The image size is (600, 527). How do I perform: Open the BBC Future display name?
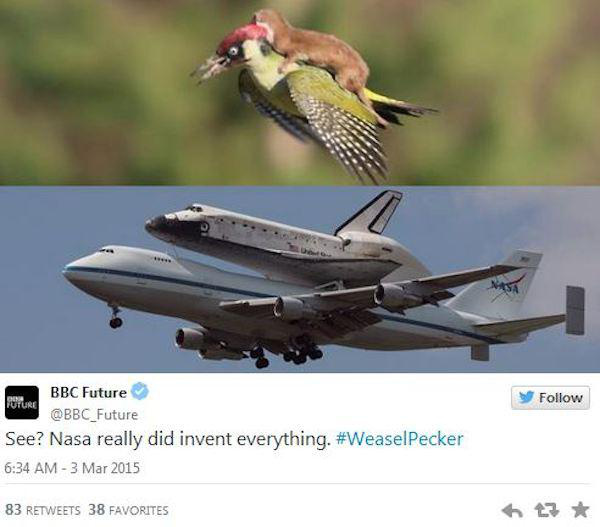(x=88, y=392)
